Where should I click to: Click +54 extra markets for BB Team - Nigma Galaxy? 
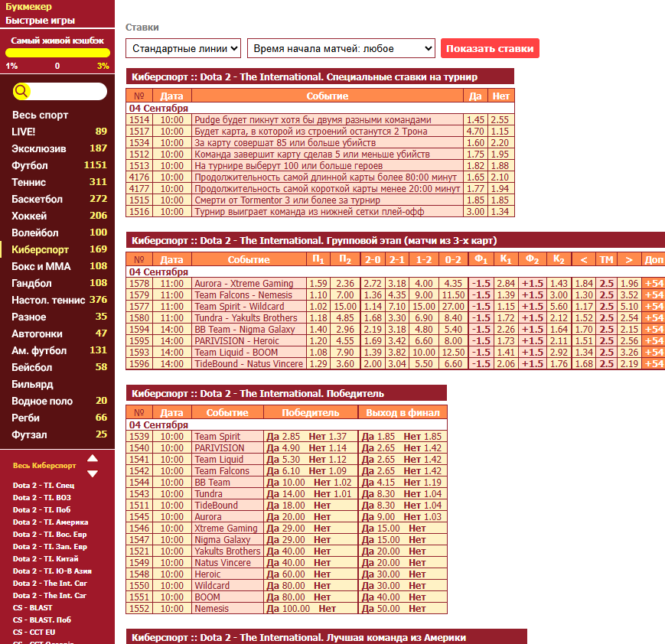click(x=654, y=330)
